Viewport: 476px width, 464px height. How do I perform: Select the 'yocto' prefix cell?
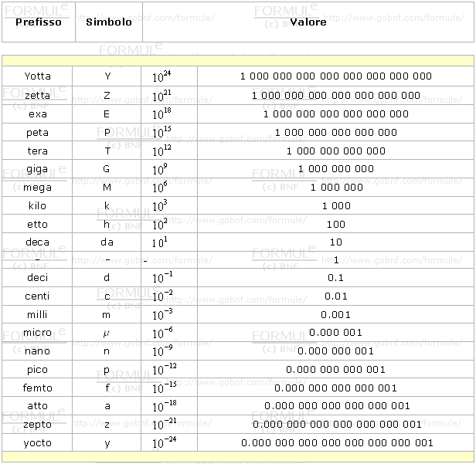37,443
